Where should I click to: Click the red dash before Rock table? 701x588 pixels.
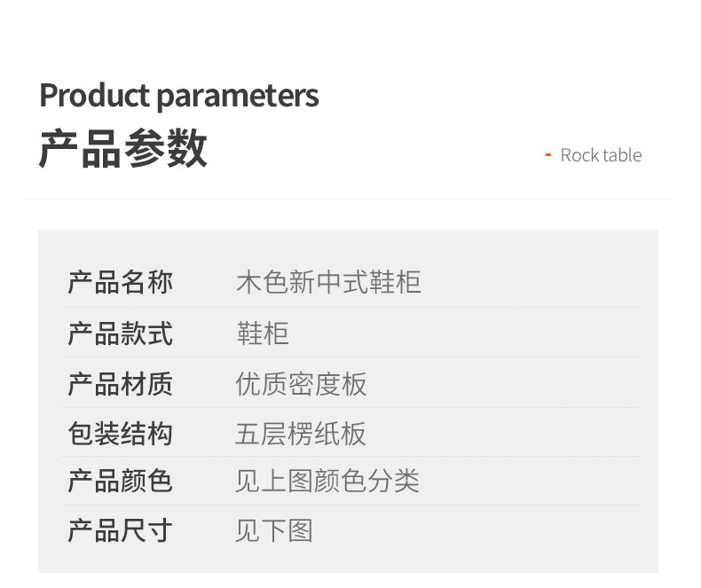(548, 155)
